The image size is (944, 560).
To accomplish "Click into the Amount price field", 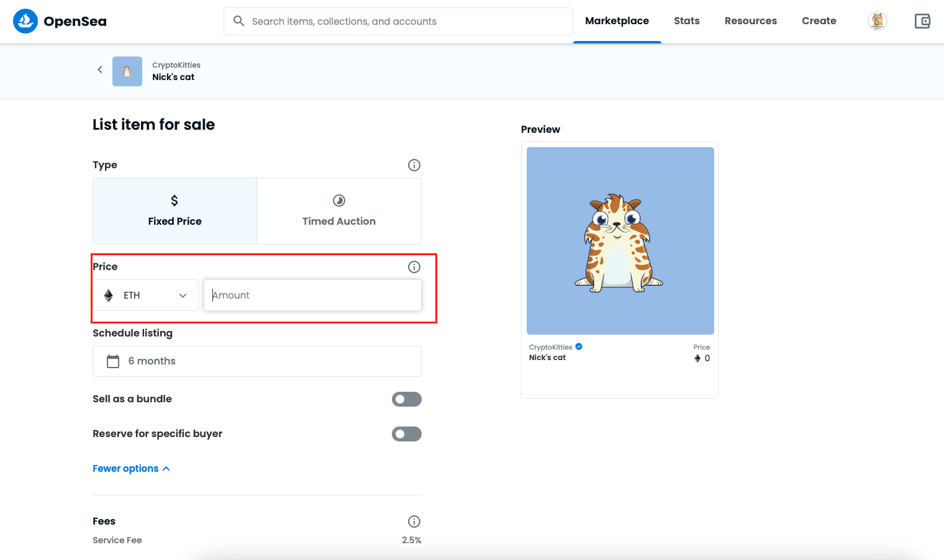I will pyautogui.click(x=313, y=296).
